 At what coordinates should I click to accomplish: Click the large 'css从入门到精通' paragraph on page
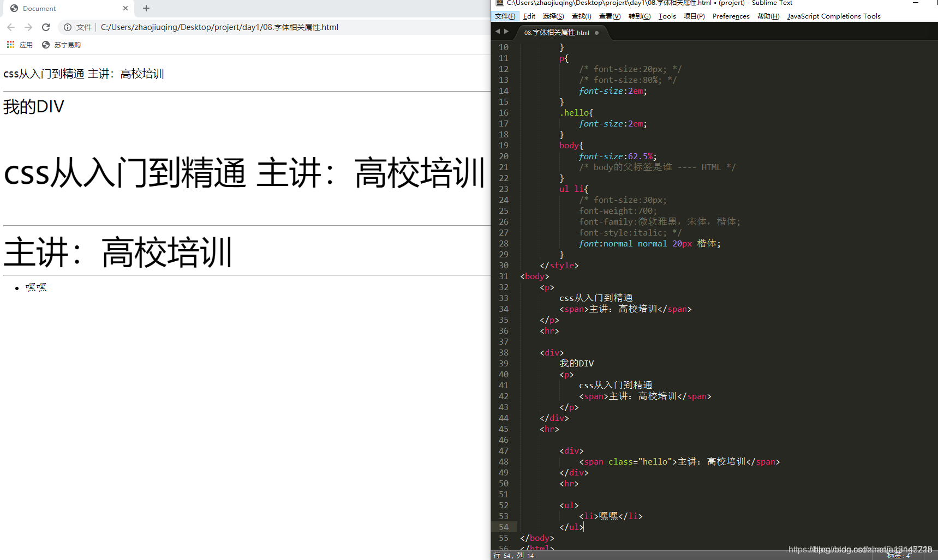click(x=126, y=173)
